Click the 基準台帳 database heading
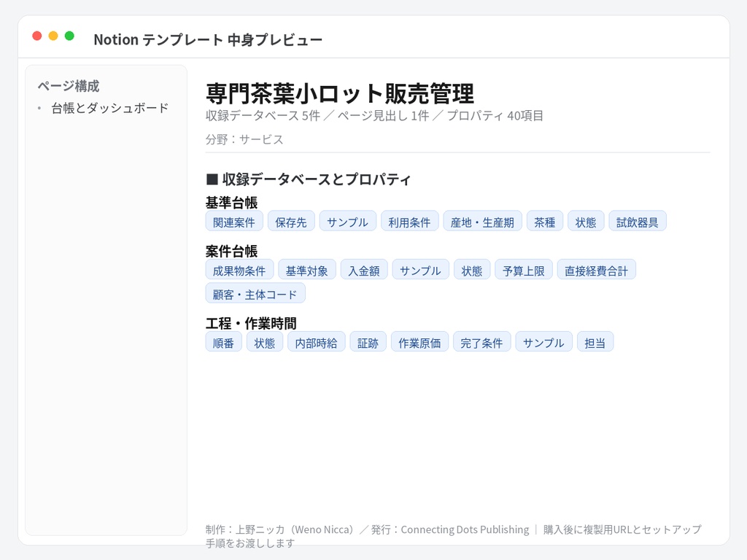 231,203
